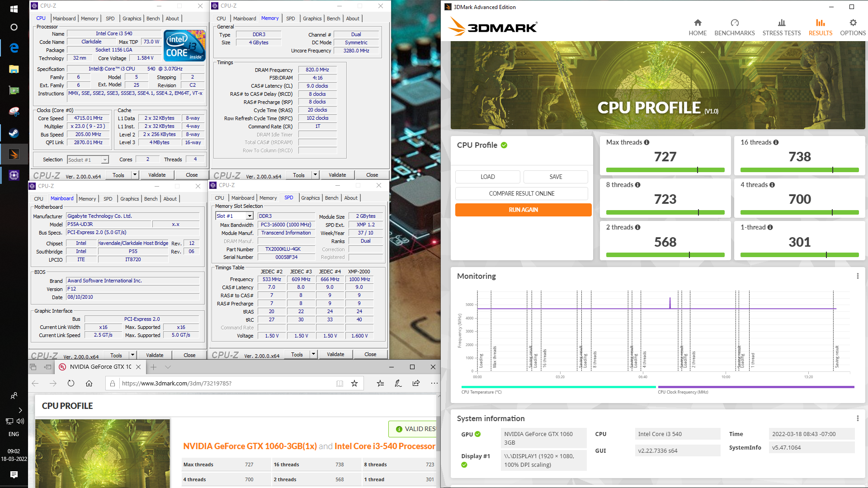Open the volume control in system tray
Viewport: 868px width, 488px height.
20,421
